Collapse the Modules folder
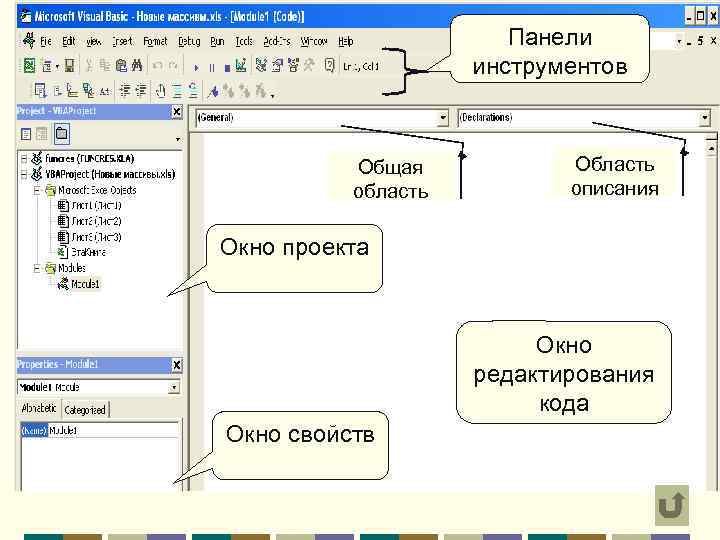 pyautogui.click(x=37, y=268)
